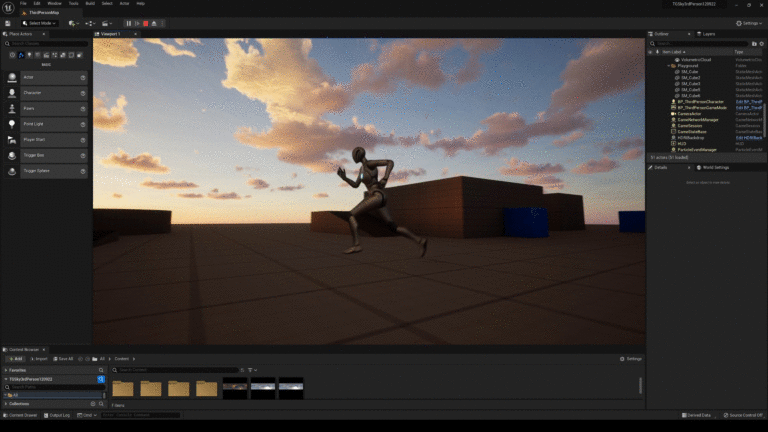Viewport: 768px width, 432px height.
Task: Open the Blueprints toolbar dropdown
Action: tap(90, 23)
